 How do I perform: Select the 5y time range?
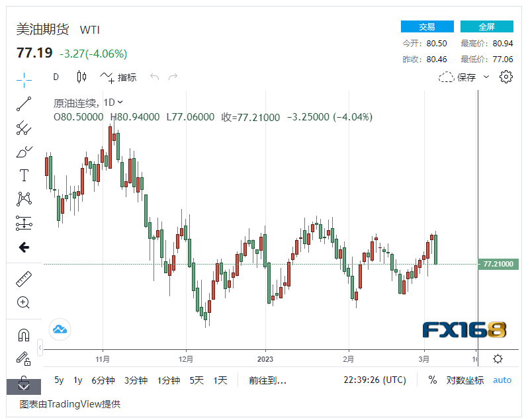pos(59,380)
